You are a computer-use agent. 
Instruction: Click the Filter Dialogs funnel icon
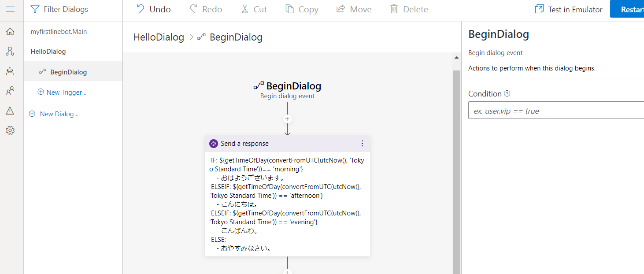pyautogui.click(x=35, y=9)
